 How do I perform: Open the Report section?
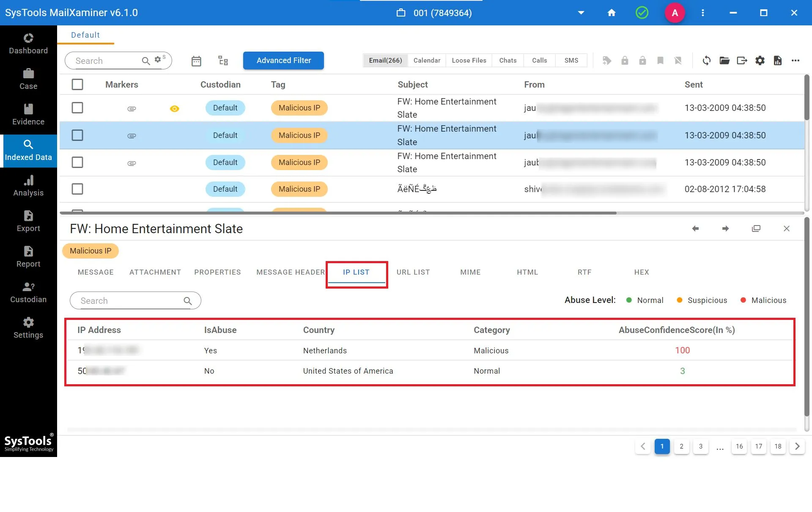[28, 257]
